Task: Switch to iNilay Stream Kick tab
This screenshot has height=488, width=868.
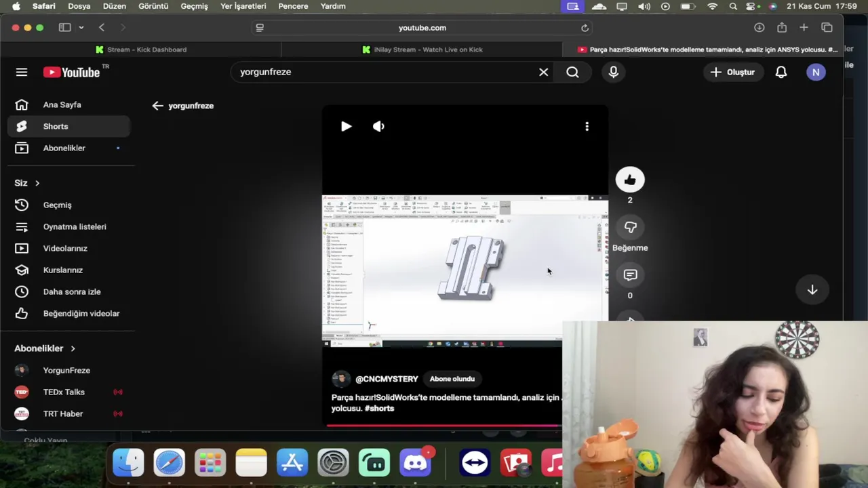Action: [422, 49]
